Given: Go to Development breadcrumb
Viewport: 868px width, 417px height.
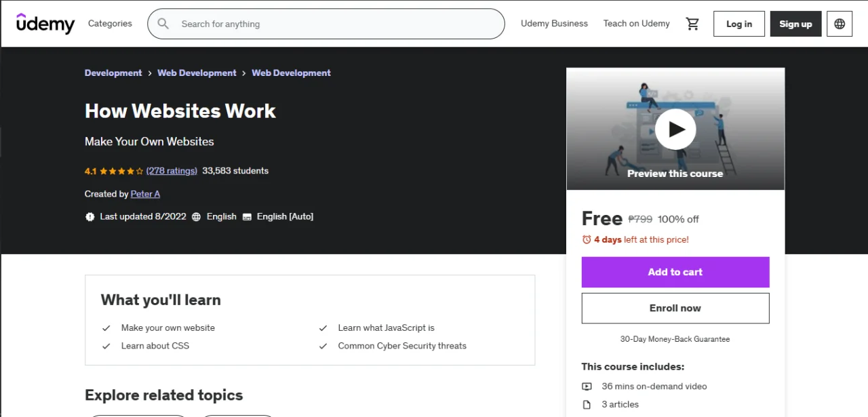Looking at the screenshot, I should pyautogui.click(x=113, y=73).
